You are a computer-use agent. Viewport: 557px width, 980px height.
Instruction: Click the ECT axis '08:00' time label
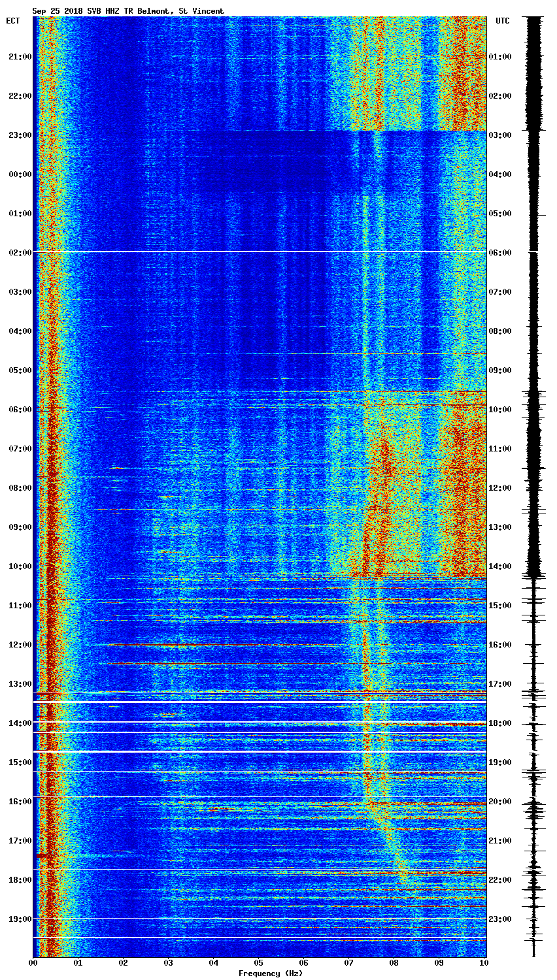pos(20,488)
